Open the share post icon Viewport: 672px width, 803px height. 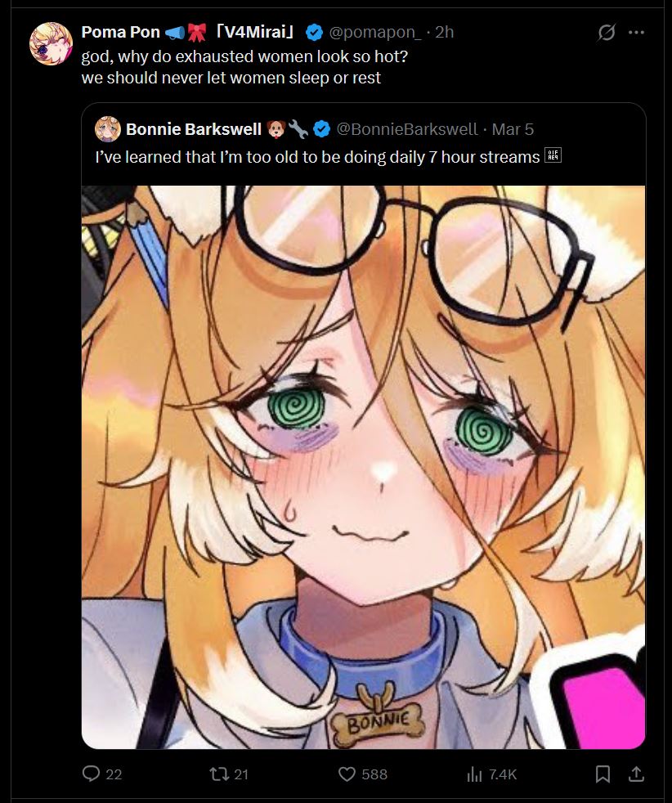636,774
